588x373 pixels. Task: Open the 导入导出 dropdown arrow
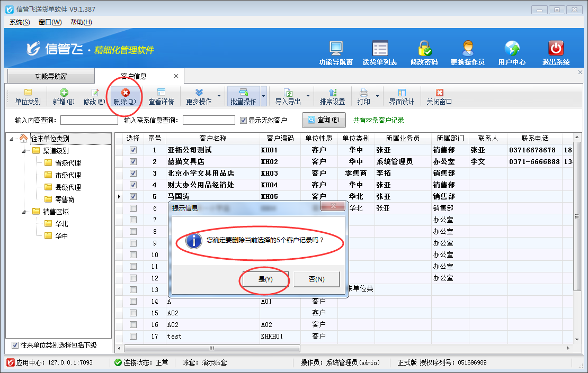308,97
